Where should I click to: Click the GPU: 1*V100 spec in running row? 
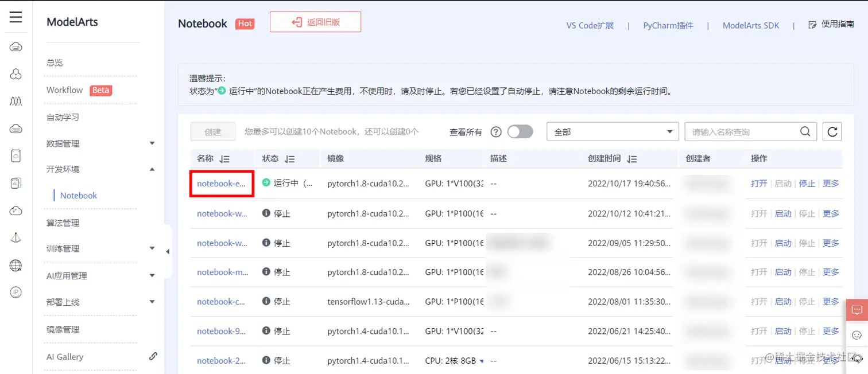(x=454, y=184)
